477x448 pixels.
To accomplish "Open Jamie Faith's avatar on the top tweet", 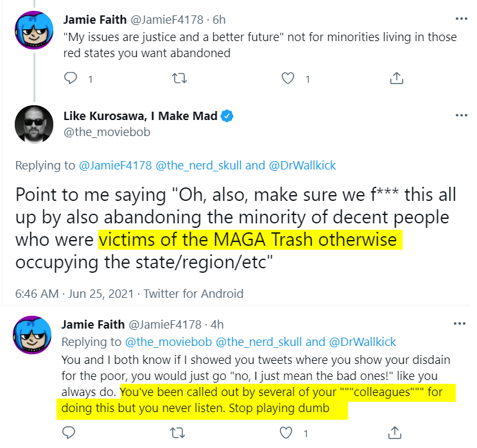I will 34,30.
